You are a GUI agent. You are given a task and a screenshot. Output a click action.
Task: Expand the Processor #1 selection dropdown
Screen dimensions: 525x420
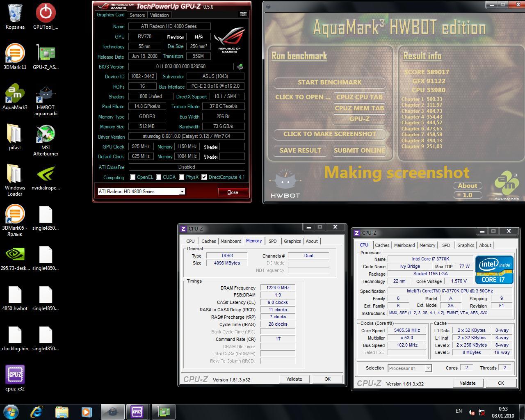(428, 368)
